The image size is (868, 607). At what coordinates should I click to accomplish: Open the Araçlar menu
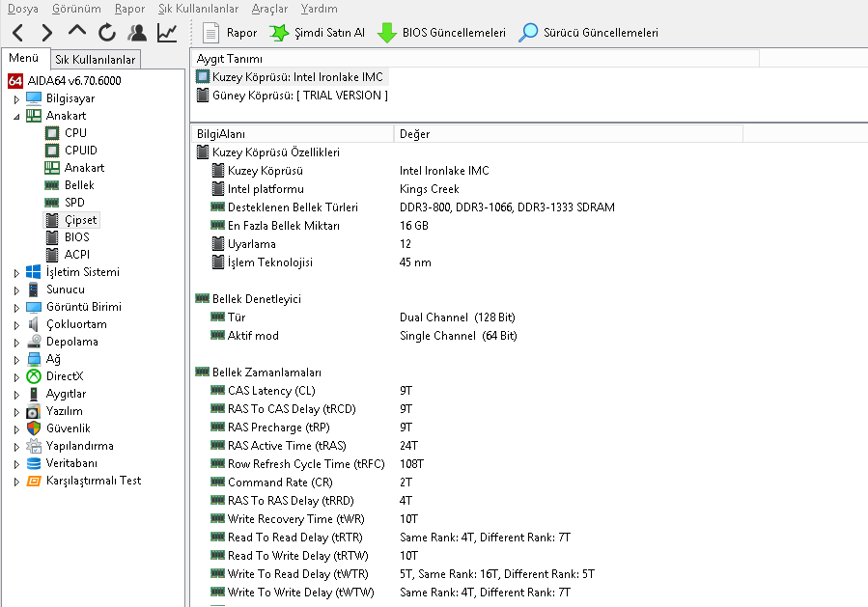[x=269, y=9]
